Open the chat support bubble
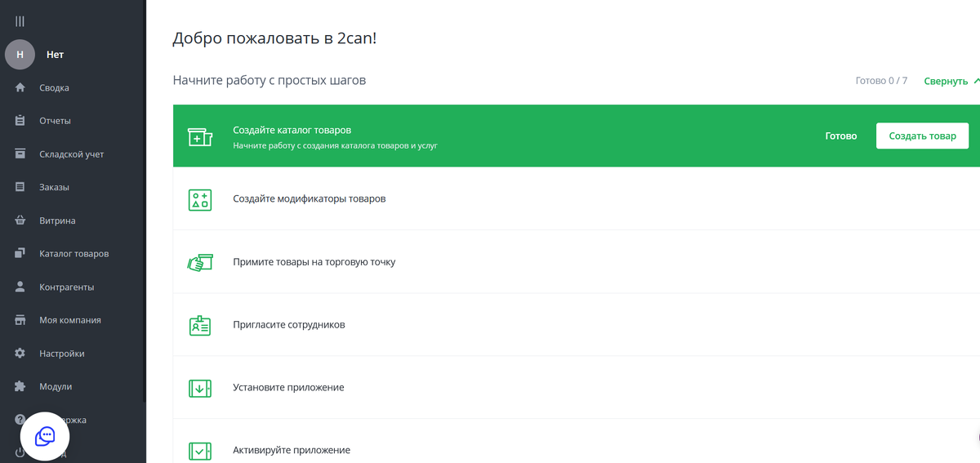 [x=45, y=437]
